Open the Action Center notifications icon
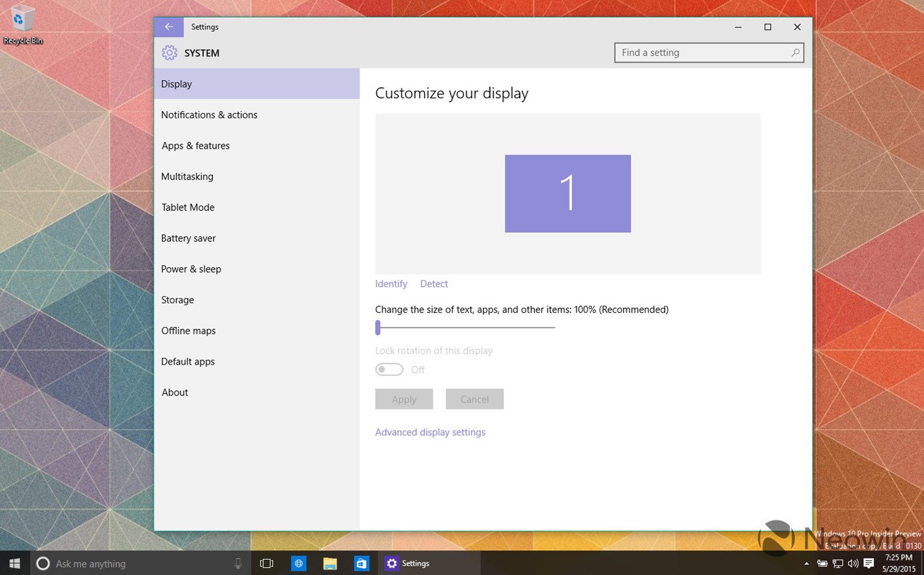The height and width of the screenshot is (575, 924). (x=868, y=563)
